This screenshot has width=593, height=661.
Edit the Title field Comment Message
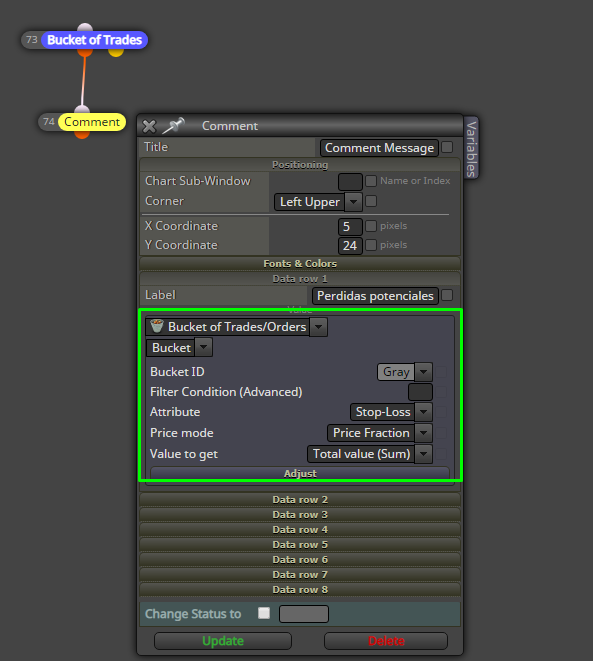(x=379, y=148)
